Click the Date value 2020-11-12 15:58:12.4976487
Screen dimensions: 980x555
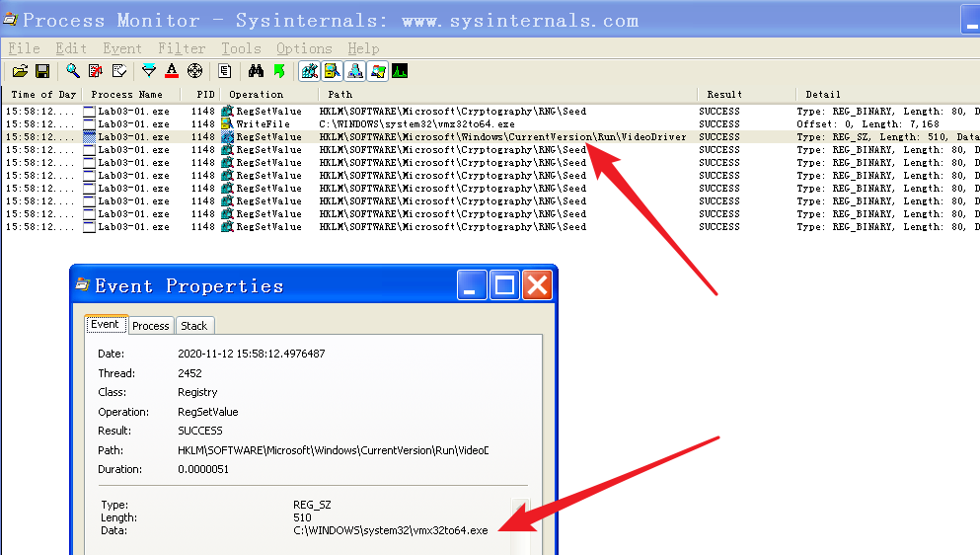[x=252, y=354]
